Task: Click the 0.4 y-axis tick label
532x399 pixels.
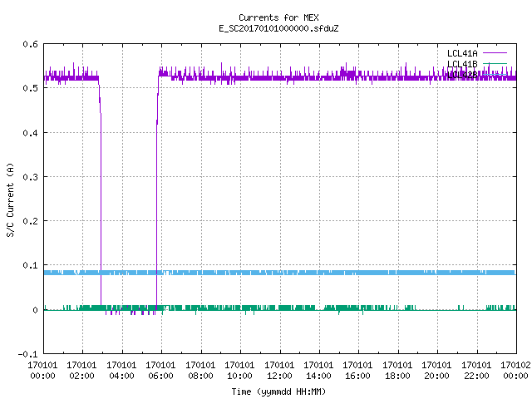Action: (x=30, y=133)
